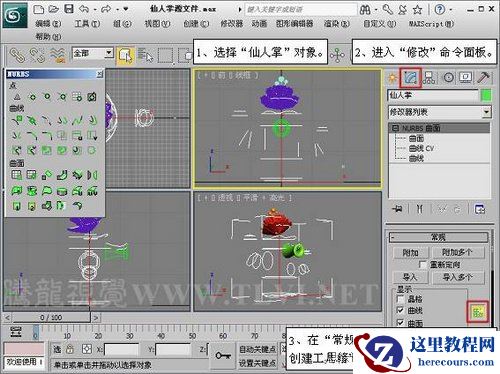This screenshot has height=374, width=500.
Task: Open the Display panel tab
Action: tap(466, 78)
